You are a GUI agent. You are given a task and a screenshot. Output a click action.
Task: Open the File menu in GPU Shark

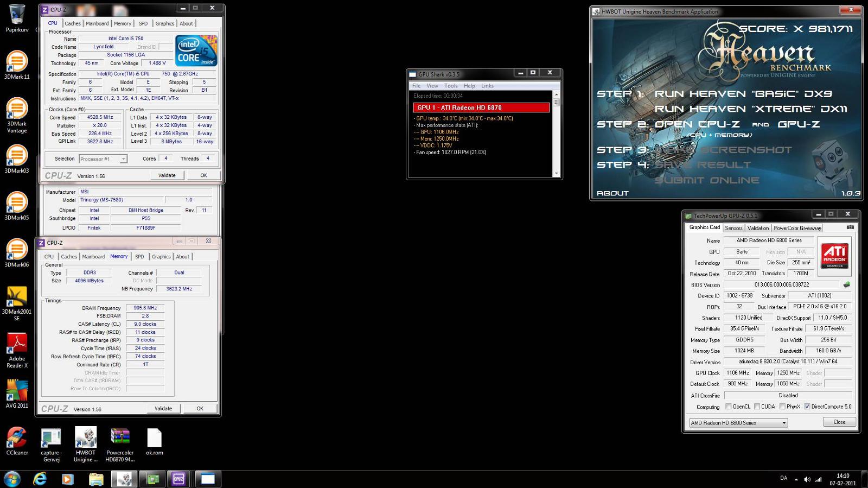416,86
